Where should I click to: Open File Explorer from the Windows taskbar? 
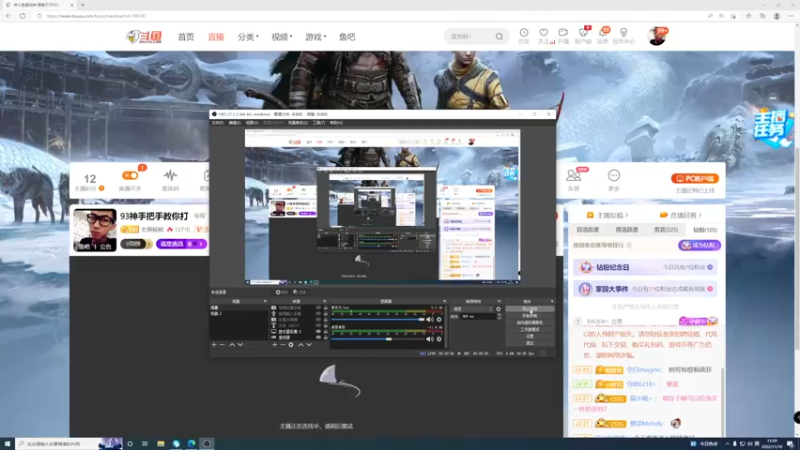161,444
